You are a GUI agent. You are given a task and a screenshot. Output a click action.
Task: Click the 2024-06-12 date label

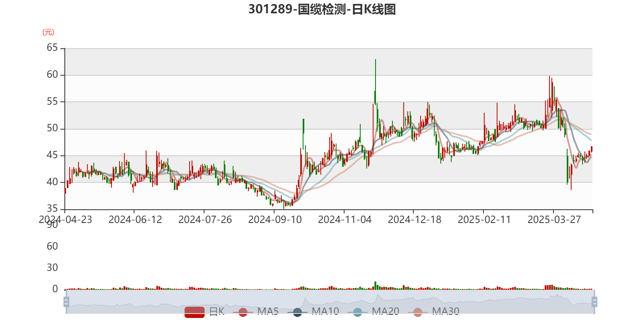(x=135, y=220)
